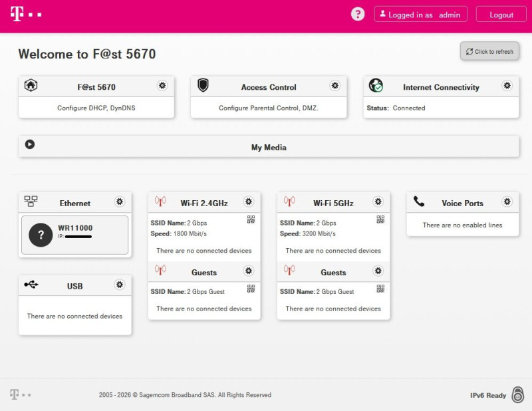The image size is (532, 411).
Task: Click the 'IPv6 Ready' label
Action: [x=488, y=396]
